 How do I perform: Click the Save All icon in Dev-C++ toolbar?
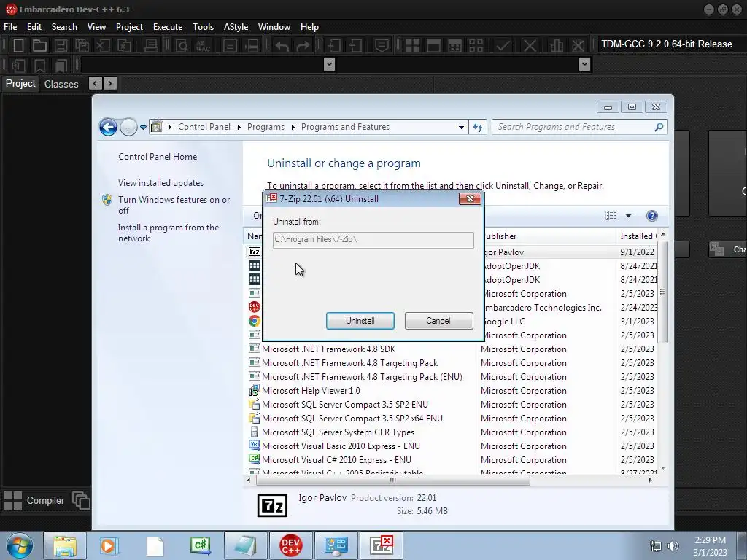(x=82, y=46)
